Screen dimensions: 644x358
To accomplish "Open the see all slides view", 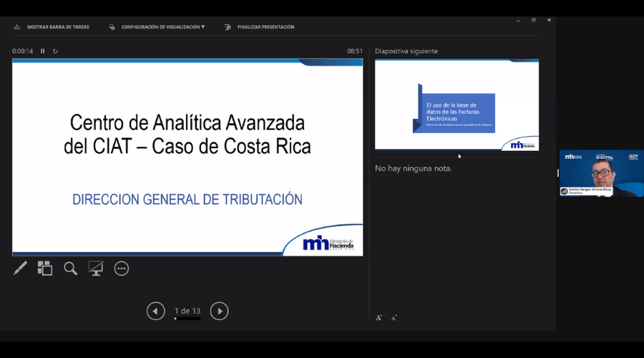I will pyautogui.click(x=45, y=268).
